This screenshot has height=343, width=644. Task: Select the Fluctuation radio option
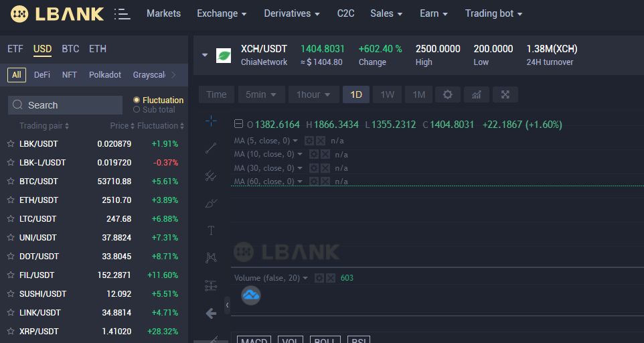coord(137,100)
